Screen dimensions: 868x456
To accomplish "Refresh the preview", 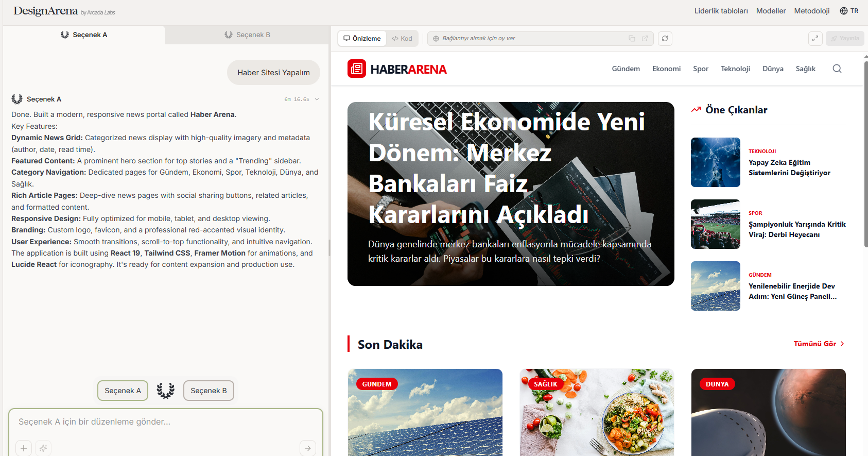I will pyautogui.click(x=665, y=38).
